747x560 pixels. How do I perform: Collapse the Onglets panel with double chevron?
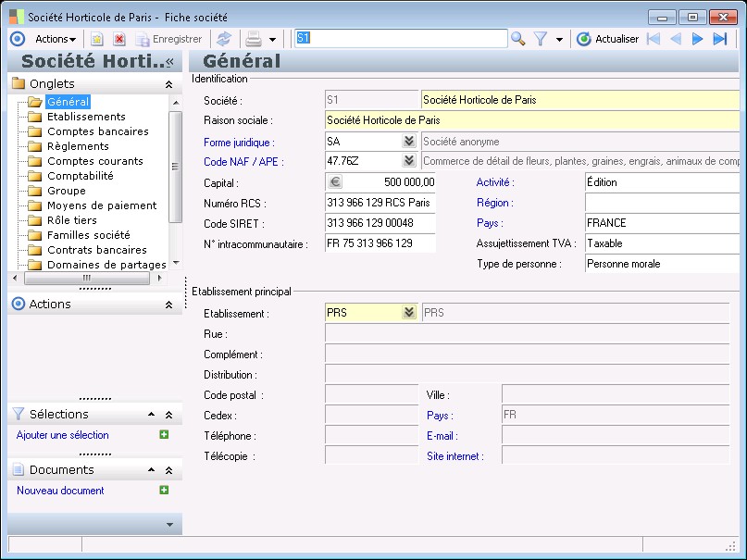pos(168,84)
